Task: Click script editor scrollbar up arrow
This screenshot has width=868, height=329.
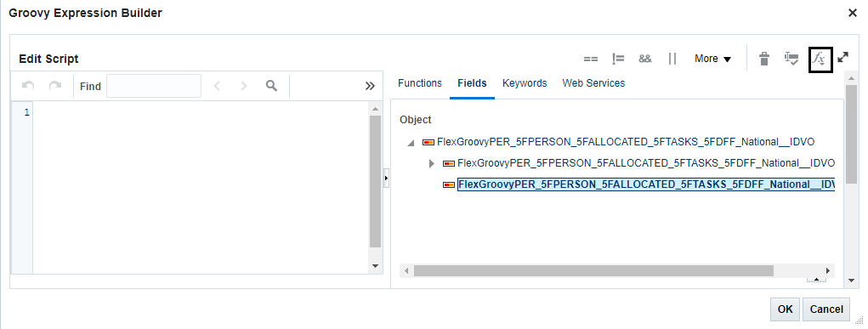Action: click(x=375, y=109)
